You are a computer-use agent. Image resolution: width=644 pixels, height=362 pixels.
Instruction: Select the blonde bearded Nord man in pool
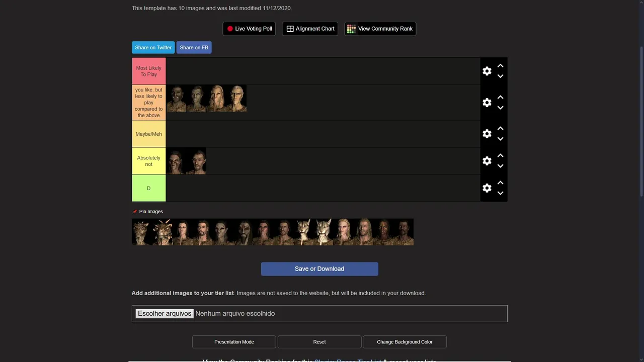[363, 232]
